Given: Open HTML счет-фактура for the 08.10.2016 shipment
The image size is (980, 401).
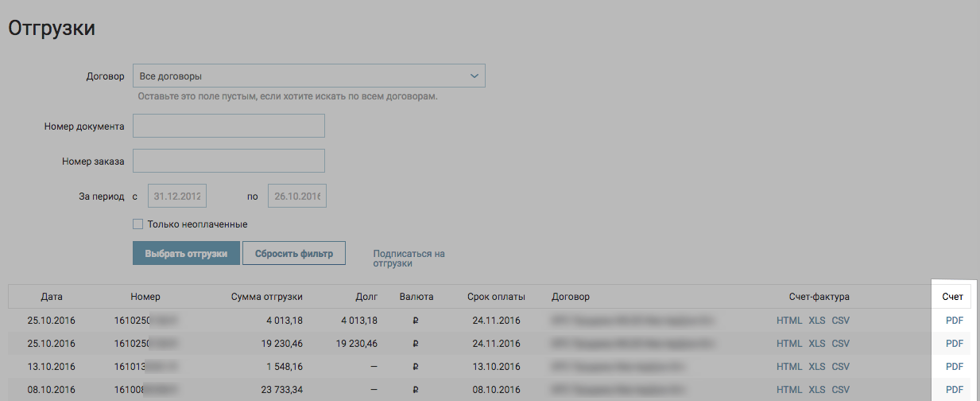Looking at the screenshot, I should click(x=789, y=390).
